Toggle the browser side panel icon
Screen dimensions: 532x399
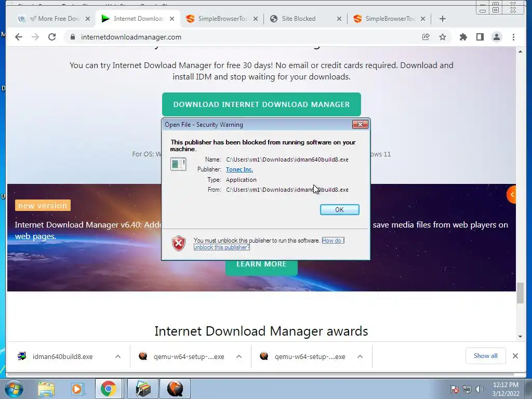click(480, 37)
